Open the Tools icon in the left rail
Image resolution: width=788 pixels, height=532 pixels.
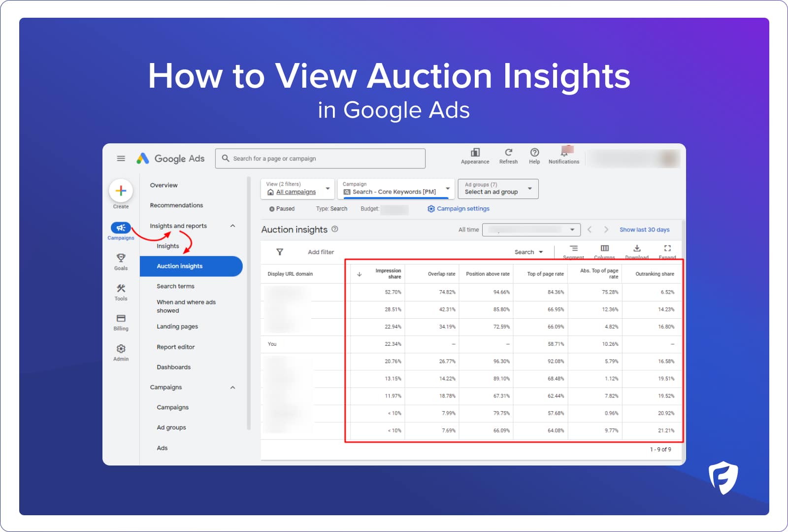pyautogui.click(x=121, y=289)
